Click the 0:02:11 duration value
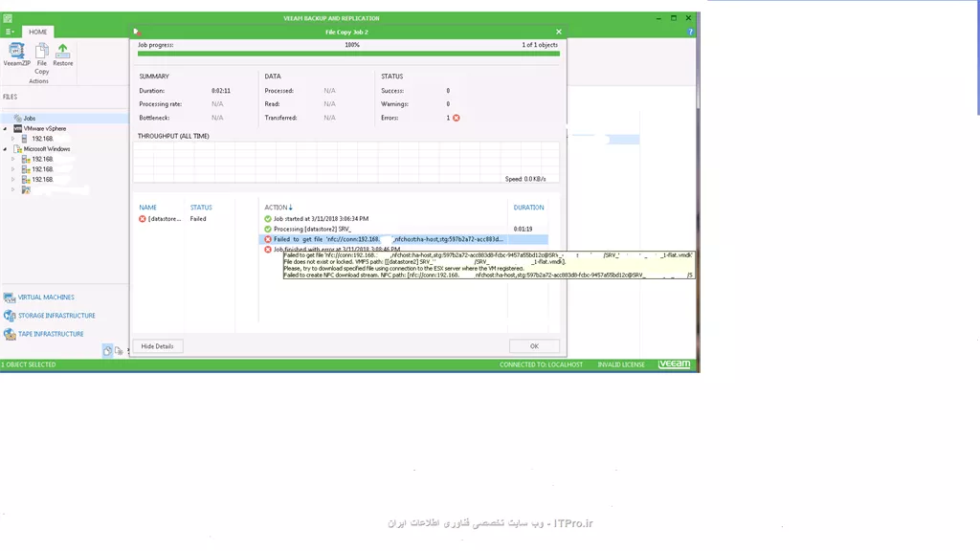The image size is (980, 551). [221, 91]
